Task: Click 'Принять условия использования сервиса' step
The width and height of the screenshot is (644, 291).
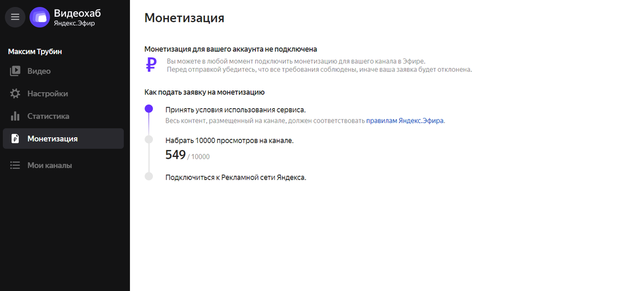Action: (236, 110)
